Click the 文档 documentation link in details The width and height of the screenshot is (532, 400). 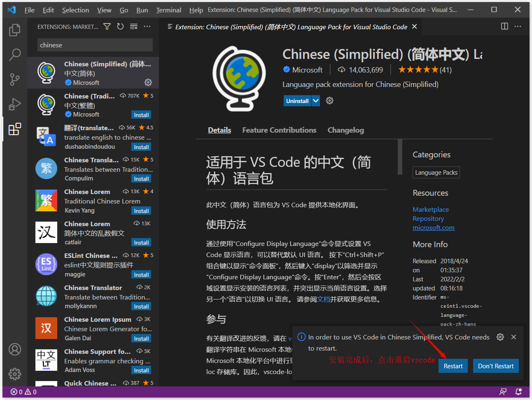coord(324,299)
